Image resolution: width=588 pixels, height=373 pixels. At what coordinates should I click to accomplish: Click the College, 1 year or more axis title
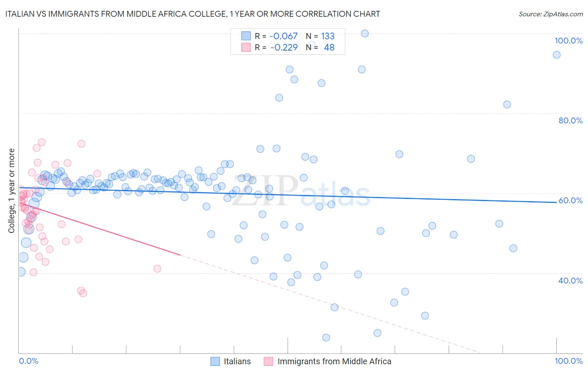pos(11,191)
